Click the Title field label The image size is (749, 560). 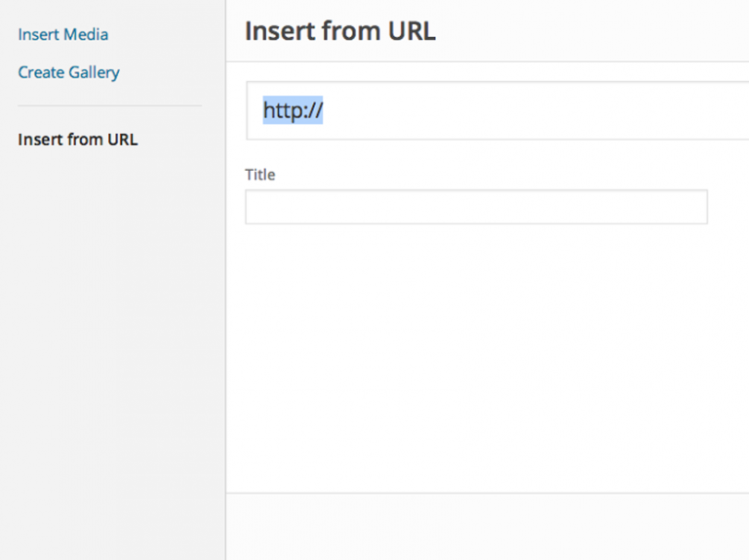(x=260, y=175)
